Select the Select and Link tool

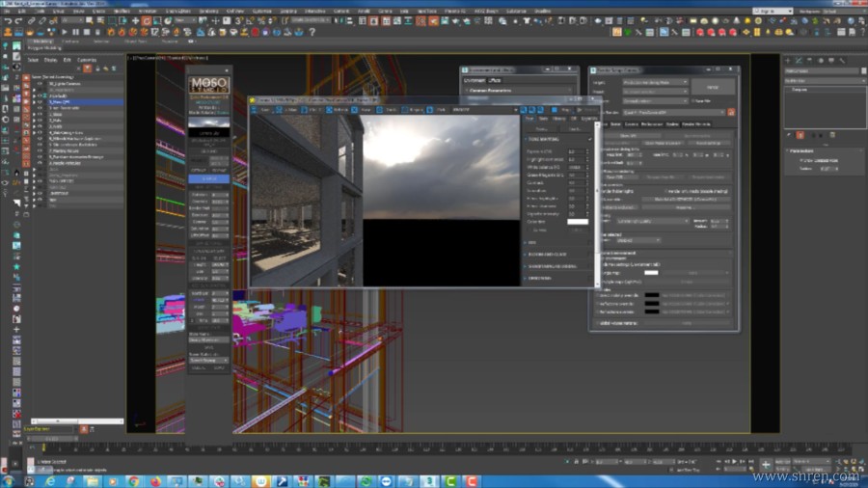pos(32,21)
